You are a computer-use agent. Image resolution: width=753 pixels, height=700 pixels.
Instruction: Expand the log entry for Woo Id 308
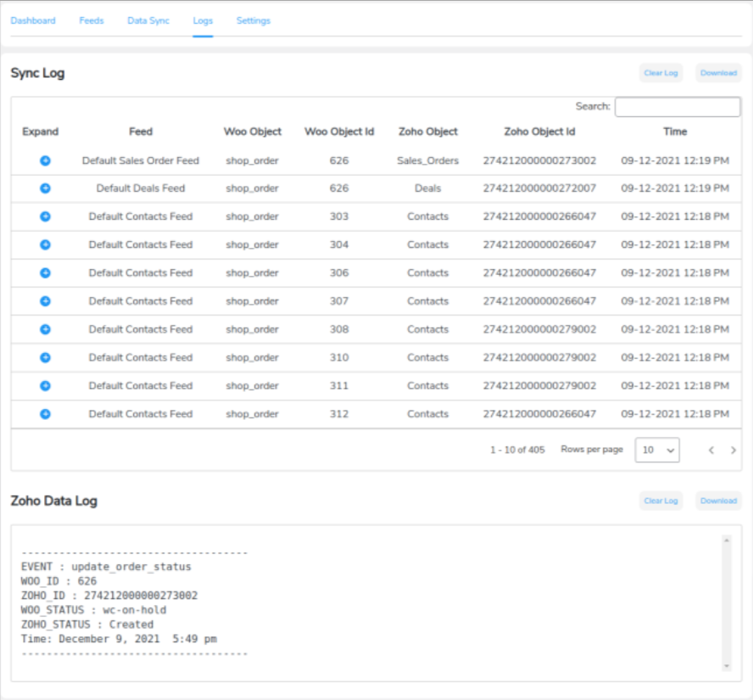tap(44, 329)
